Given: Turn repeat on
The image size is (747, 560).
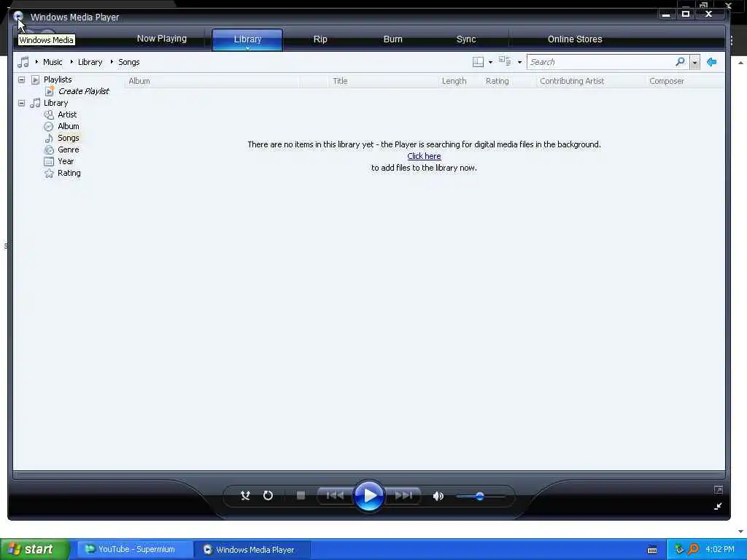Looking at the screenshot, I should [268, 496].
